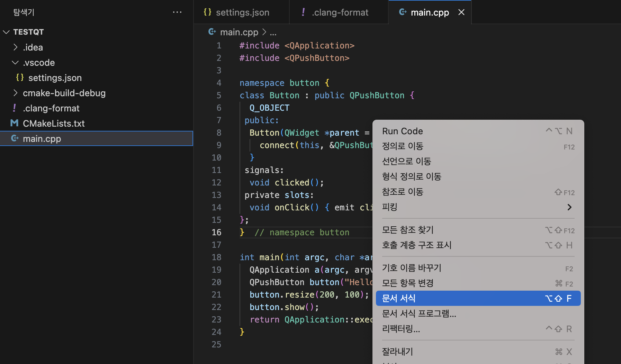Viewport: 621px width, 364px height.
Task: Click the CMake M icon beside CMakeLists.txt
Action: click(x=15, y=123)
